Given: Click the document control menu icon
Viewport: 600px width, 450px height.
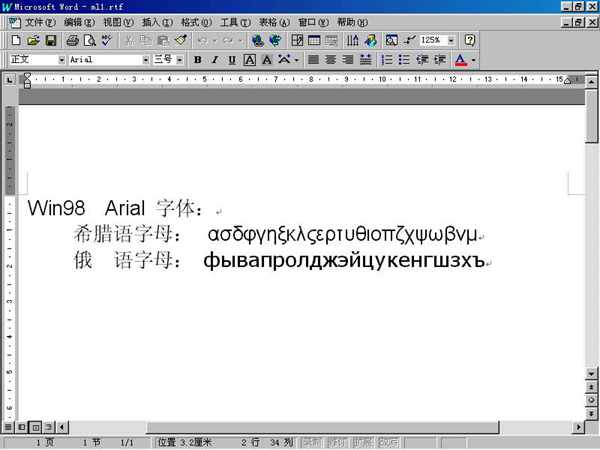Looking at the screenshot, I should pyautogui.click(x=15, y=22).
